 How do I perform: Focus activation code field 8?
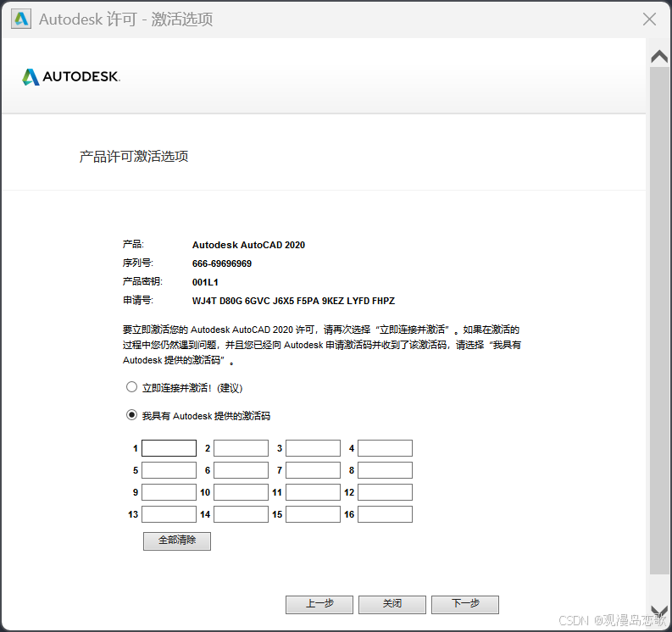(x=385, y=470)
